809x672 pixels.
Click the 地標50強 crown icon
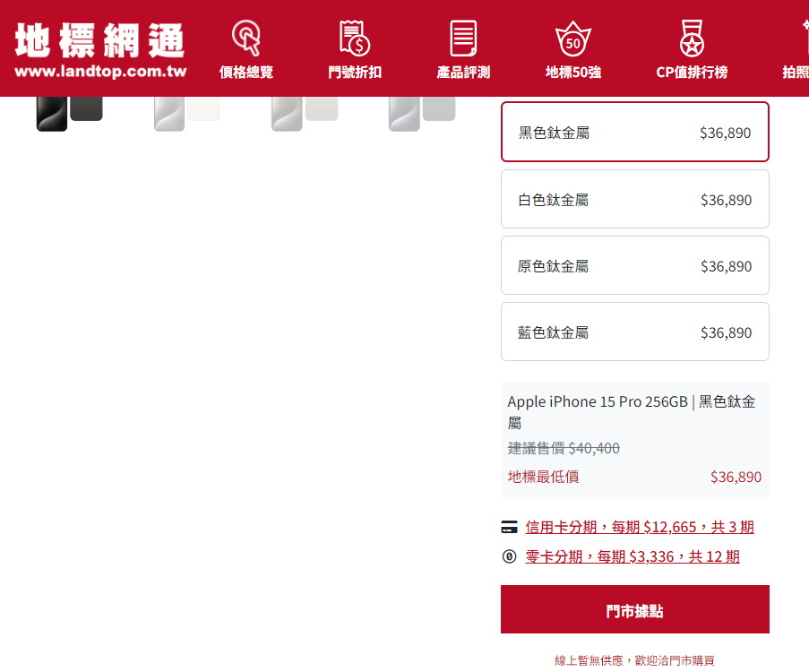click(572, 38)
